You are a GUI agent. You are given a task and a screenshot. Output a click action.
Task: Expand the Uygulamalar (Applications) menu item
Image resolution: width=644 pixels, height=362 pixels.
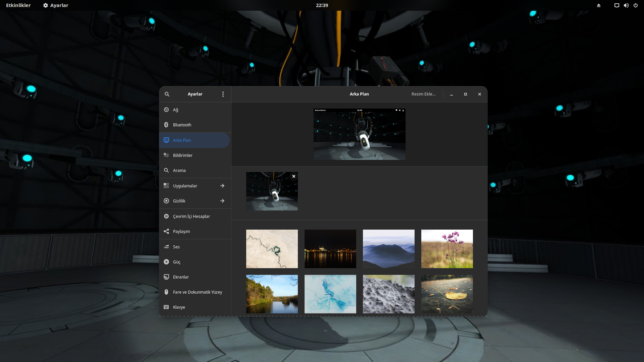tap(195, 186)
